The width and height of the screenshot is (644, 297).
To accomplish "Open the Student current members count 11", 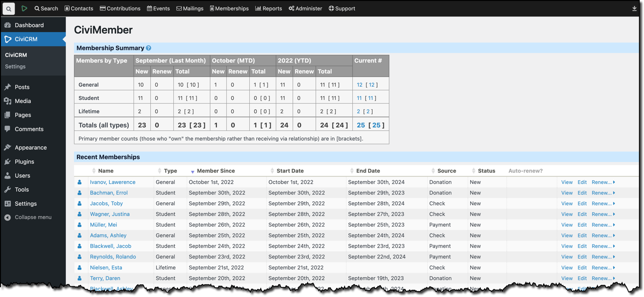I will tap(359, 98).
